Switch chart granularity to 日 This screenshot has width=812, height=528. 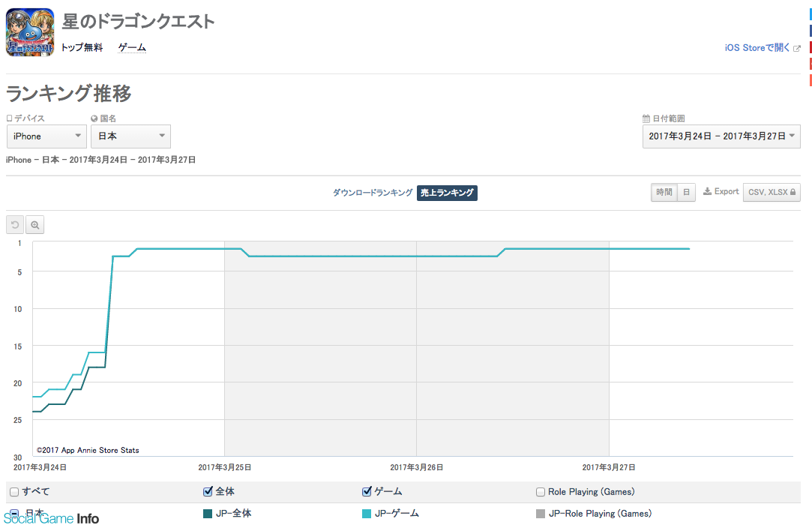coord(686,192)
